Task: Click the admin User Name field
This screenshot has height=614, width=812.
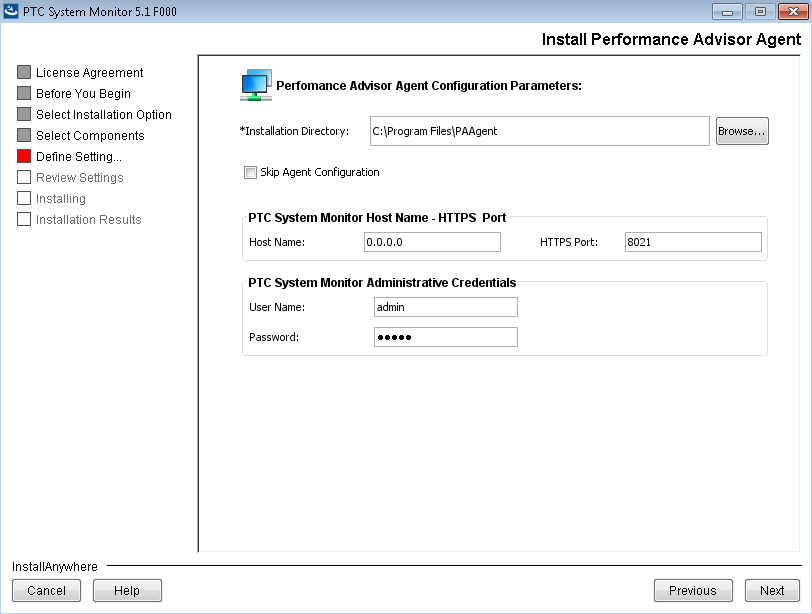Action: [x=445, y=306]
